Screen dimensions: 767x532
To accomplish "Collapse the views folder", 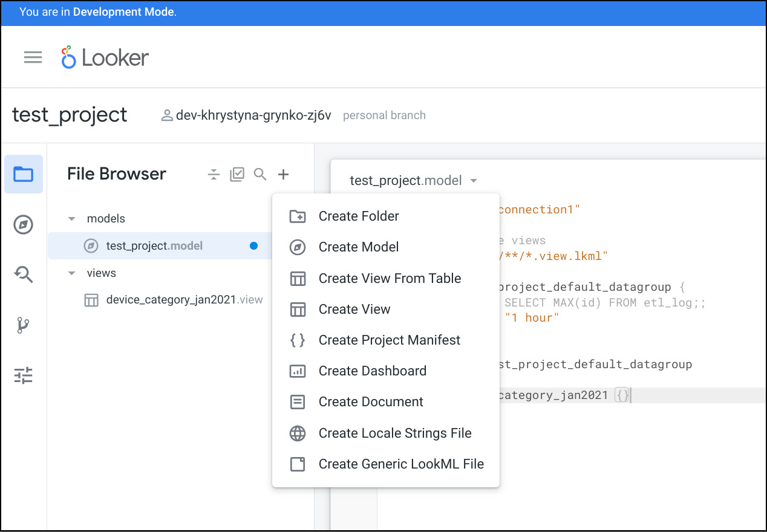I will [72, 273].
